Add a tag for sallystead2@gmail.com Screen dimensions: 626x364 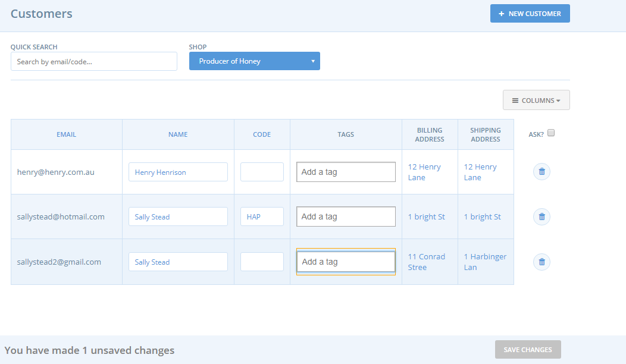click(x=346, y=262)
